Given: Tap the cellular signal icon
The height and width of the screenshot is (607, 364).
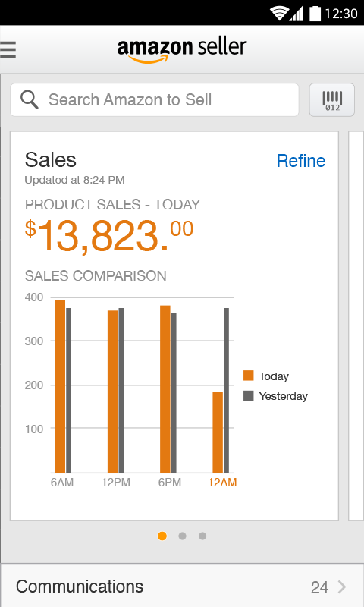Looking at the screenshot, I should click(297, 14).
